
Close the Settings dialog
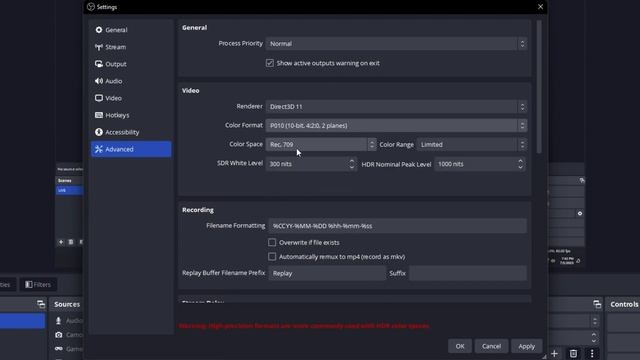coord(540,7)
